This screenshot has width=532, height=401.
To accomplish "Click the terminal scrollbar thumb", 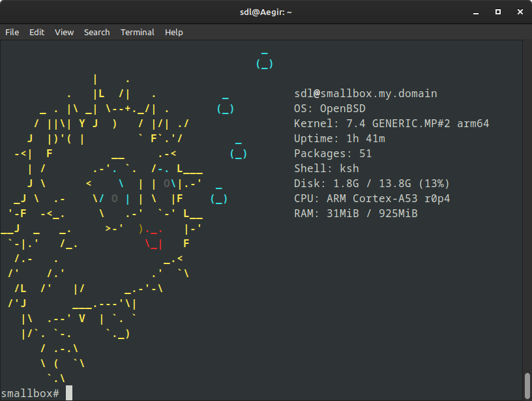I will point(527,385).
